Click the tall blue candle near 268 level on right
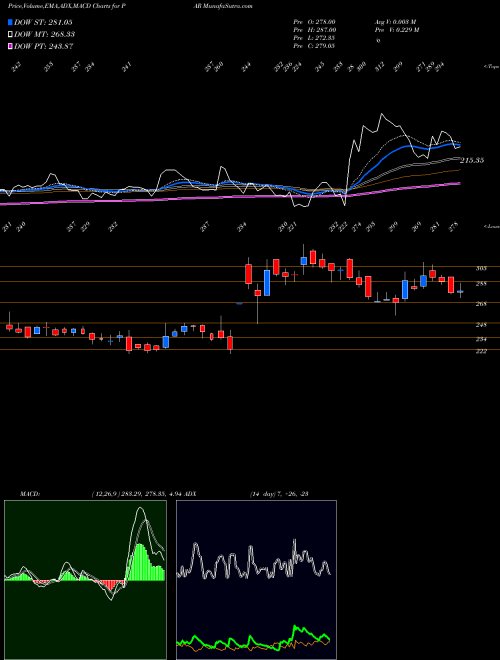 405,290
